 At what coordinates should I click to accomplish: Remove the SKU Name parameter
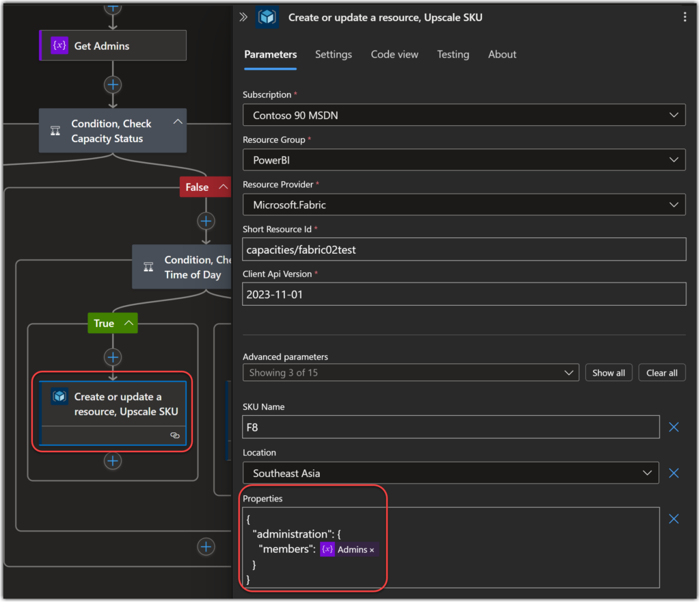(673, 427)
